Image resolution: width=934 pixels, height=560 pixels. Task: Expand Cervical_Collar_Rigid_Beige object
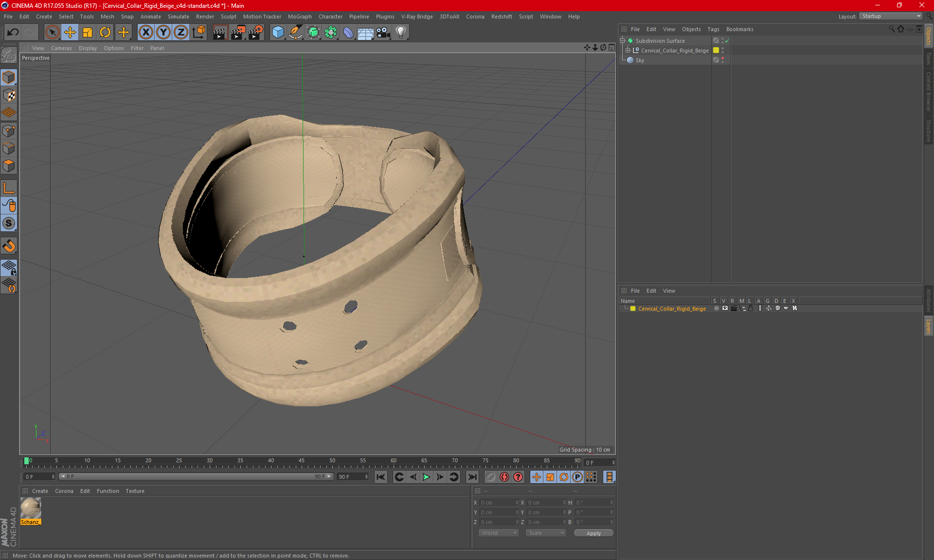tap(628, 51)
